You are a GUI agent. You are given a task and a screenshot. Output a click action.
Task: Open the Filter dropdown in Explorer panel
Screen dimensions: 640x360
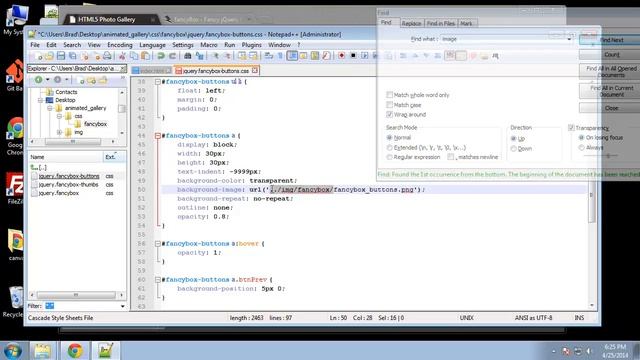click(x=122, y=306)
